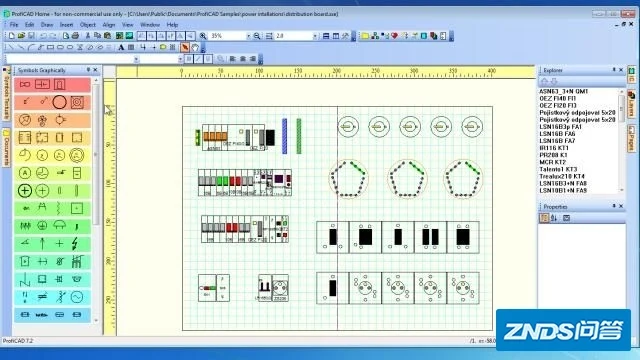Open the Align menu
This screenshot has width=640, height=360.
point(109,25)
